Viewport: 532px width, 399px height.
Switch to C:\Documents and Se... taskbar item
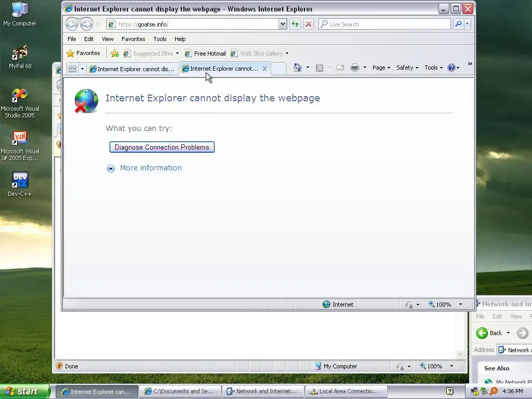[x=179, y=392]
